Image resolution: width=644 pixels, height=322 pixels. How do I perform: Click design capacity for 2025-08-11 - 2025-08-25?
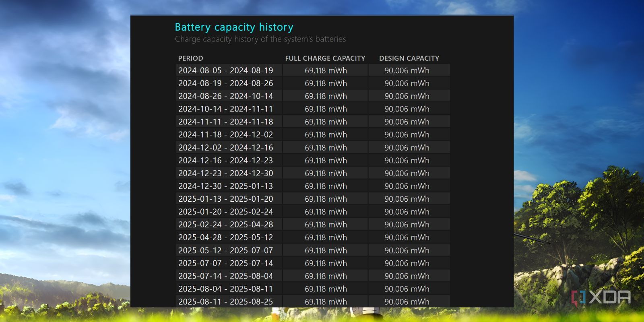tap(407, 302)
